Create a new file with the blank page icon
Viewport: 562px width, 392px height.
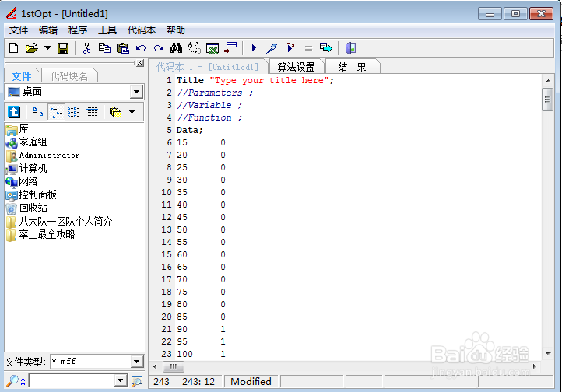tap(13, 47)
